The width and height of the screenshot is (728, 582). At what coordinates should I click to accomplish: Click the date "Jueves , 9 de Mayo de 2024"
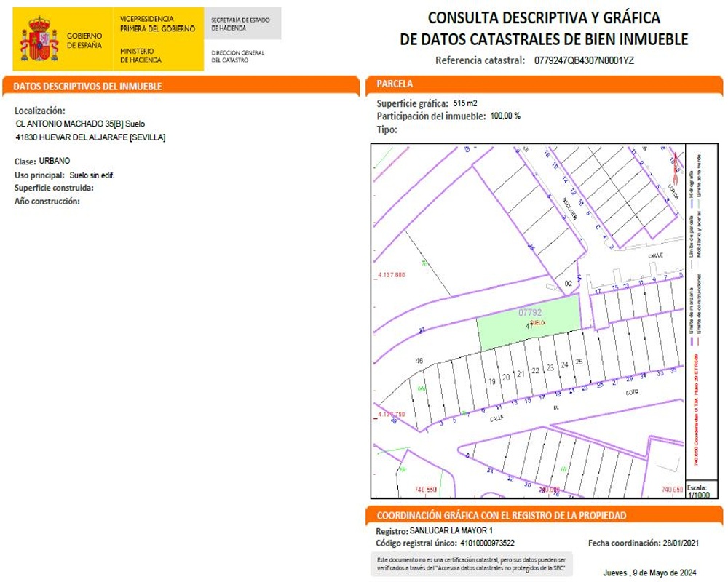tap(649, 573)
